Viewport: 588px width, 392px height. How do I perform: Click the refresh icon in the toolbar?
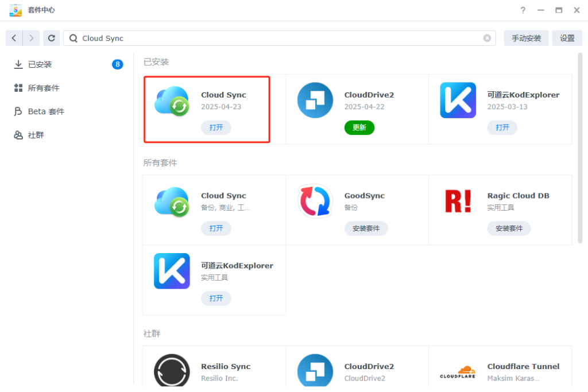click(x=51, y=38)
